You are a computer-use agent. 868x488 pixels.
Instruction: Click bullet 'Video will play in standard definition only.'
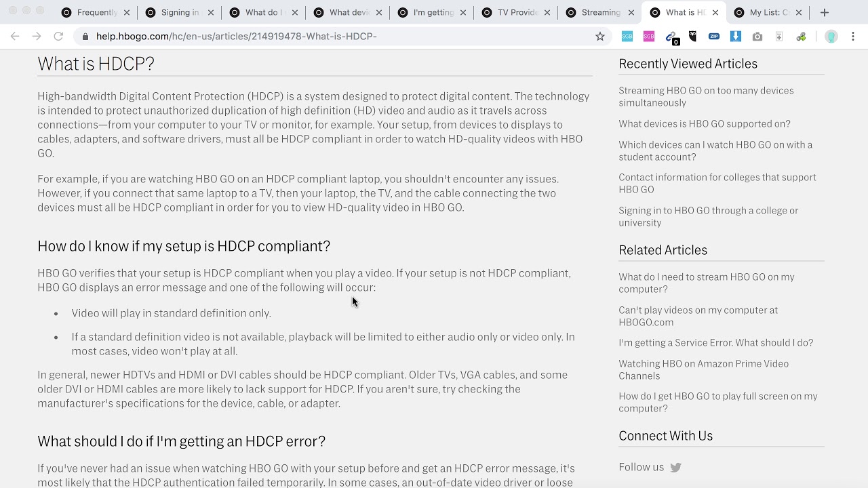172,313
